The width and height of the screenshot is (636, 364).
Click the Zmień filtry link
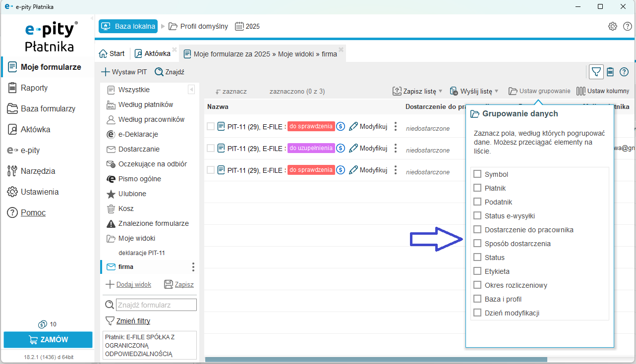point(133,321)
